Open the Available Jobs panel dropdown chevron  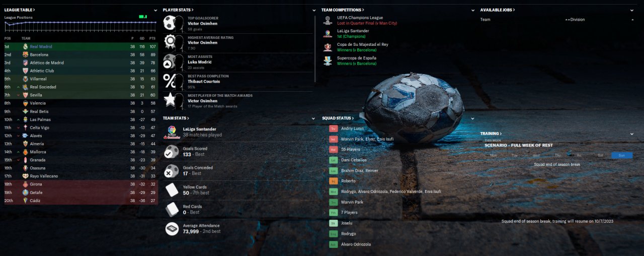(x=632, y=10)
